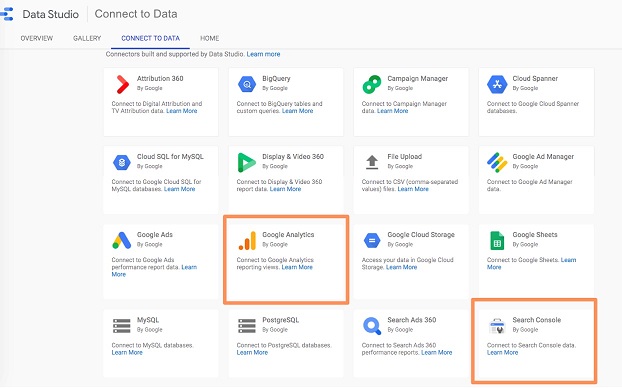Click the Search Console connector title

pos(537,320)
